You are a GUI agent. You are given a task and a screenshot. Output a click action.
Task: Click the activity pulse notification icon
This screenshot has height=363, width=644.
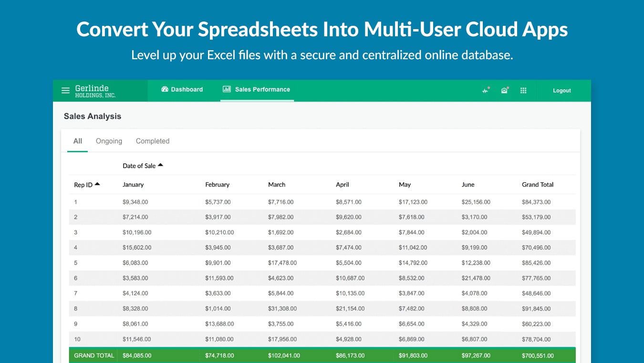coord(486,90)
